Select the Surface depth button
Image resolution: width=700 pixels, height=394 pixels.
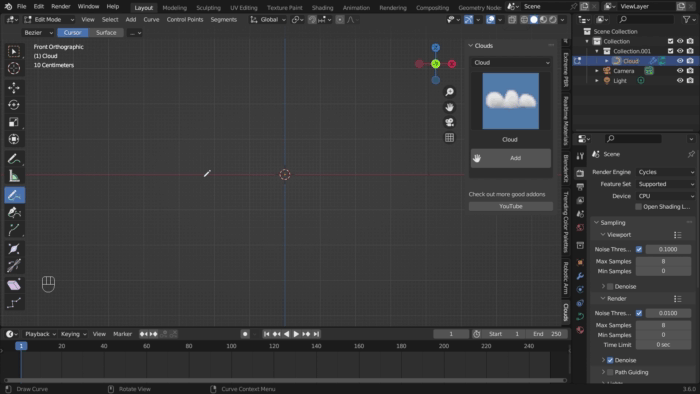coord(106,33)
